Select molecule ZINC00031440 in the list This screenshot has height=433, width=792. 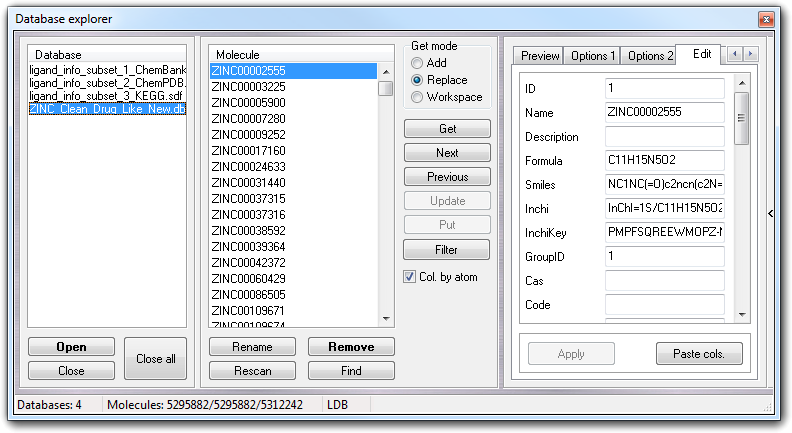(248, 183)
